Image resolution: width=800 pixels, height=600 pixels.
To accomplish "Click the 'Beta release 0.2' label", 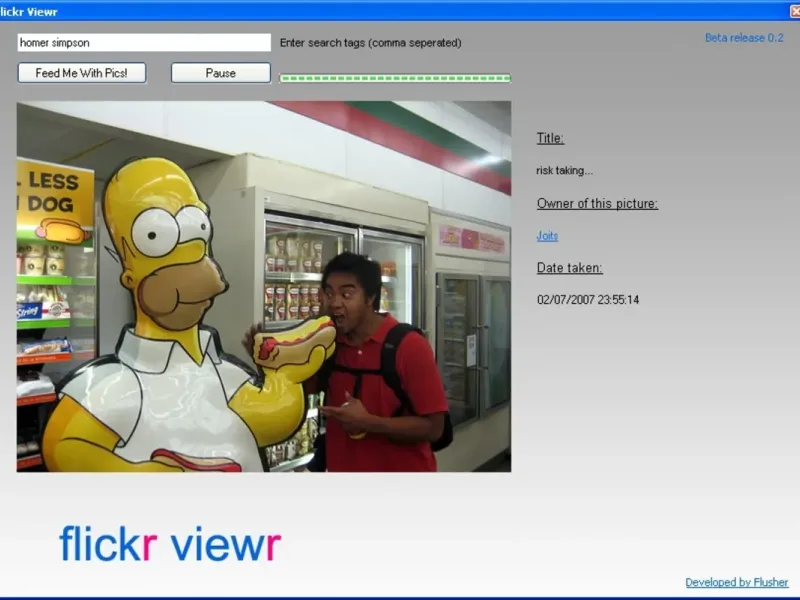I will pos(744,38).
